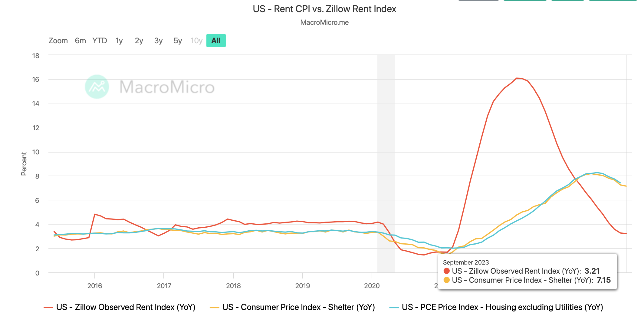Click the 2018 x-axis tick label
644x336 pixels.
pos(233,286)
